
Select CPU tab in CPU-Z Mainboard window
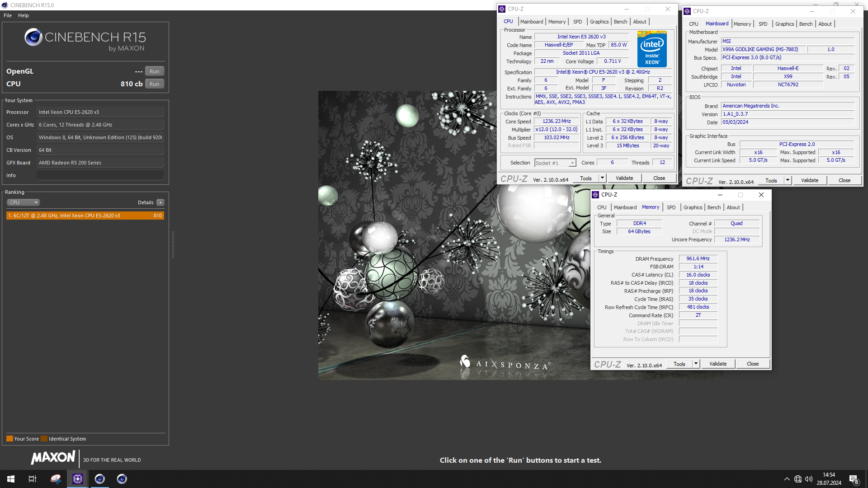[x=693, y=24]
